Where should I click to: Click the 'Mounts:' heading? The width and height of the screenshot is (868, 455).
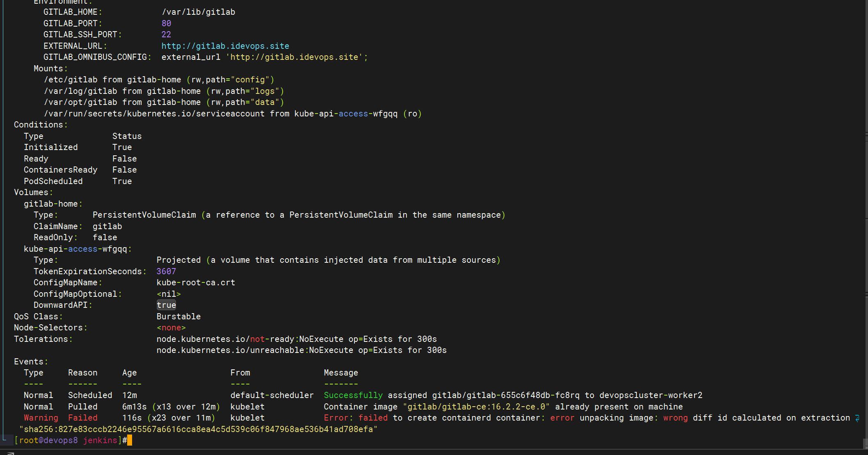tap(50, 68)
